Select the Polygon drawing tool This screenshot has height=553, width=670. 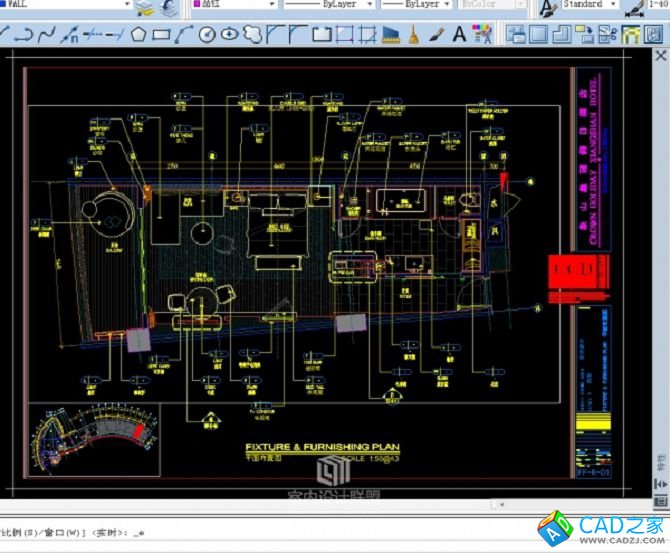click(137, 35)
